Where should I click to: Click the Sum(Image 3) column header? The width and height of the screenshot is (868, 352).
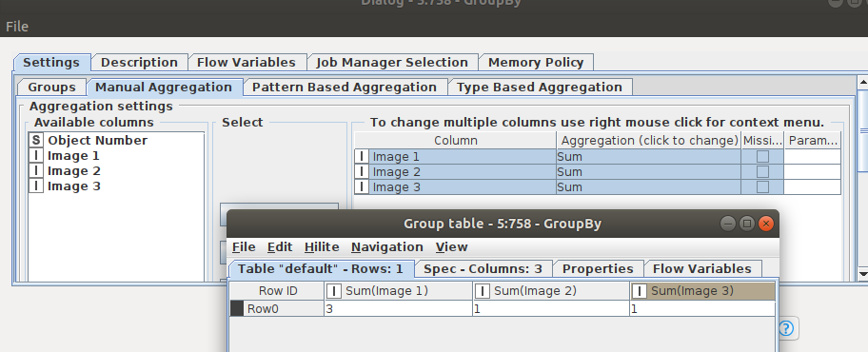[x=702, y=291]
